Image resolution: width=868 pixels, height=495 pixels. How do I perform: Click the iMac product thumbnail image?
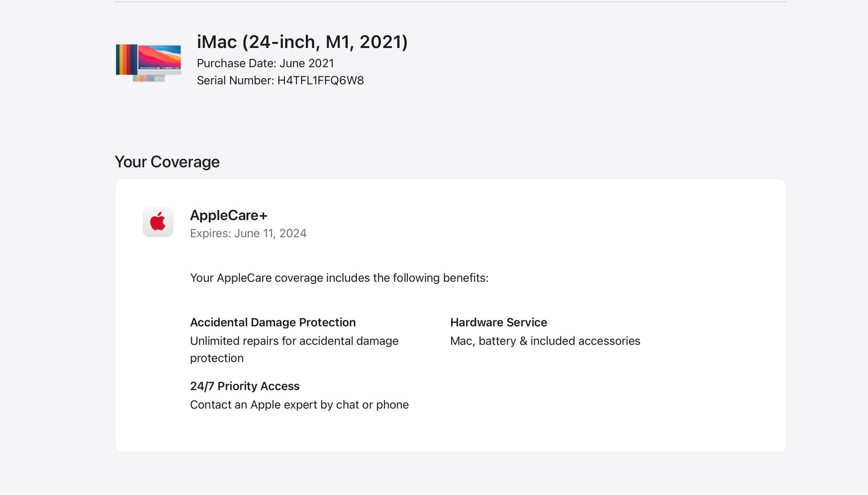tap(148, 62)
